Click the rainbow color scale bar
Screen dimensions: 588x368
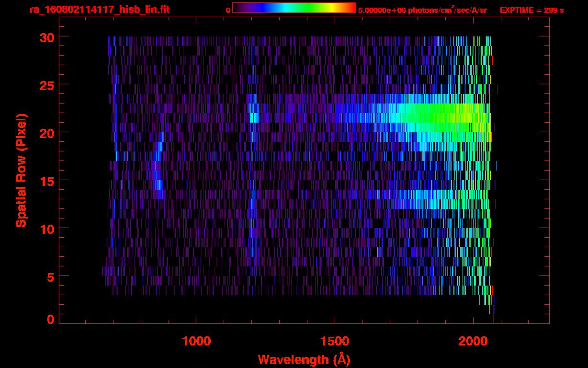point(294,8)
